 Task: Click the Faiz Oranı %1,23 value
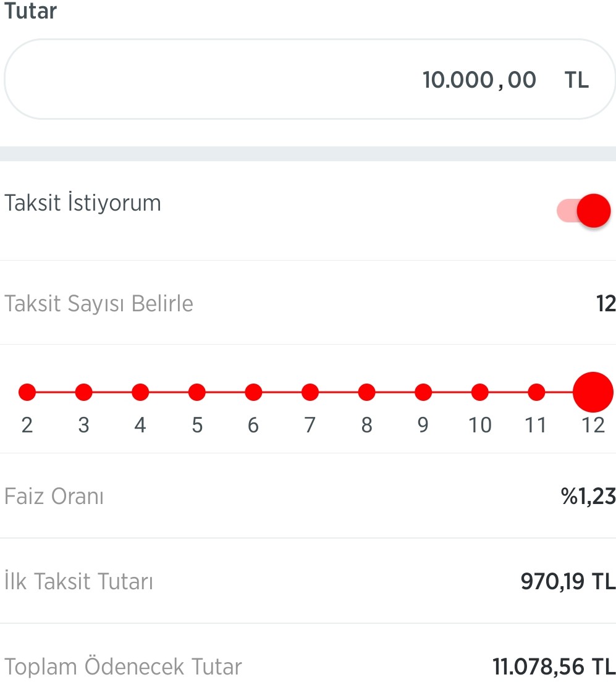[x=588, y=496]
